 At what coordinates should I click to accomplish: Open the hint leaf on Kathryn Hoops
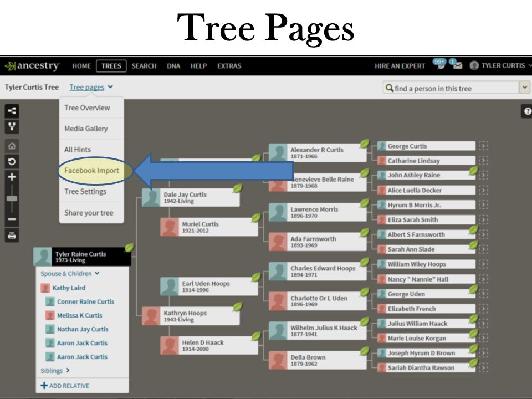pos(238,306)
